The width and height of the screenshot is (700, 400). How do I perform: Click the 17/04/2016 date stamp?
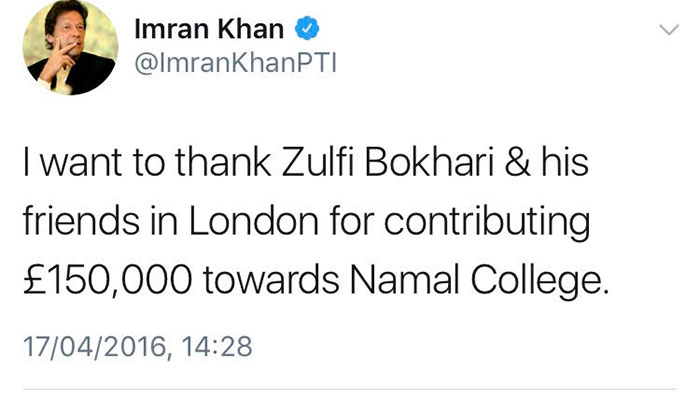(94, 347)
